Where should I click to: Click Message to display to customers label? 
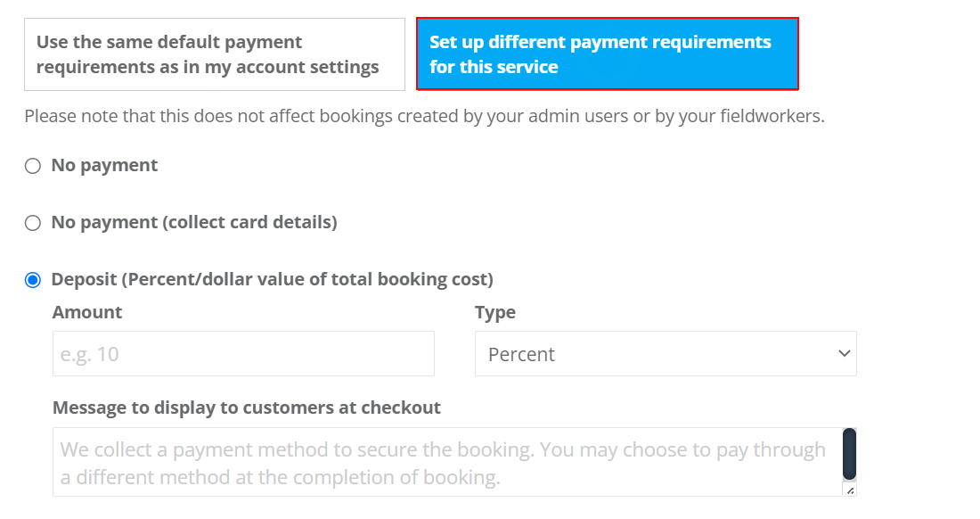[246, 408]
